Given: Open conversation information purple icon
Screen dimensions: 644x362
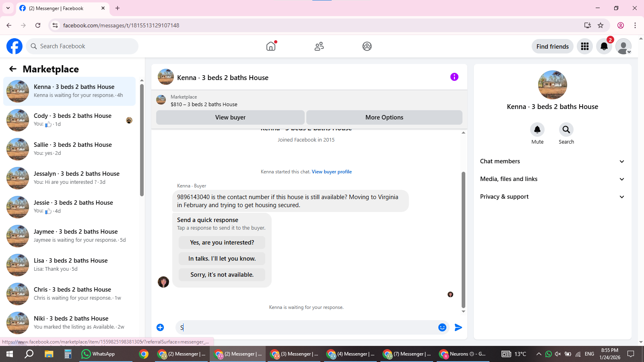Looking at the screenshot, I should tap(454, 77).
